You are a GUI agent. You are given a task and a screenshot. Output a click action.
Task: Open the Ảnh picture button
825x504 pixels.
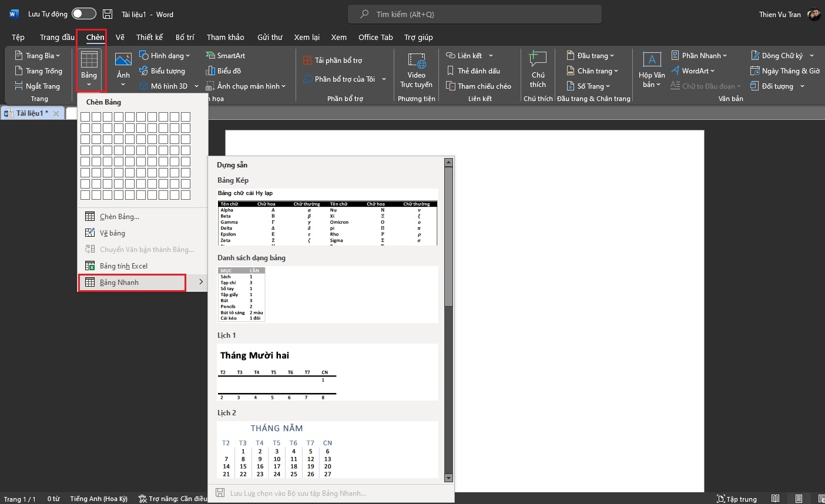123,65
